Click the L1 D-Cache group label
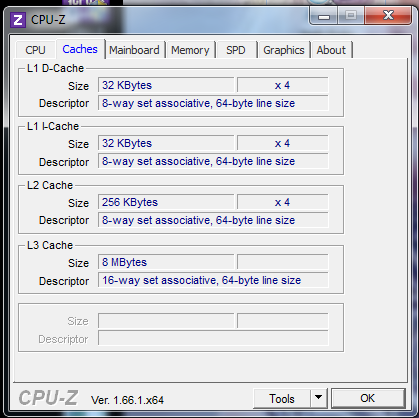The image size is (419, 418). [55, 68]
